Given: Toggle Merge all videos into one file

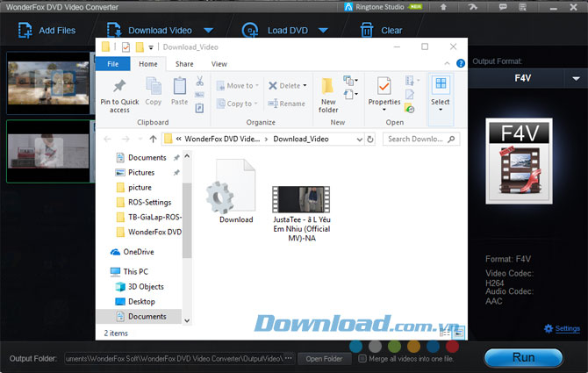Looking at the screenshot, I should (x=362, y=359).
